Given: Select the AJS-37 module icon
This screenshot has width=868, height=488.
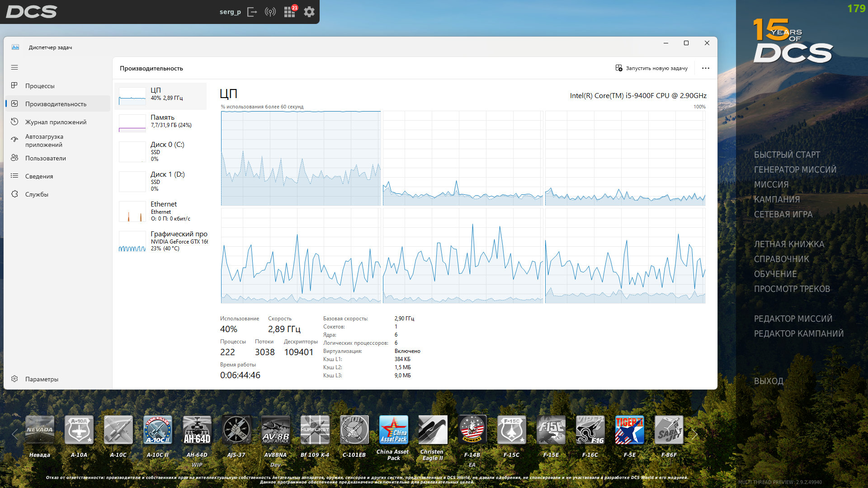Looking at the screenshot, I should (x=236, y=430).
